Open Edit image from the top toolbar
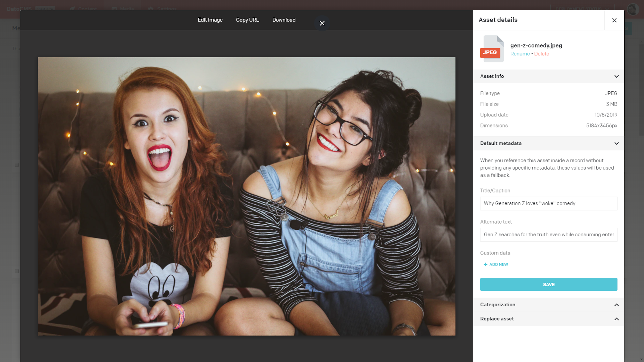This screenshot has width=644, height=362. point(210,20)
